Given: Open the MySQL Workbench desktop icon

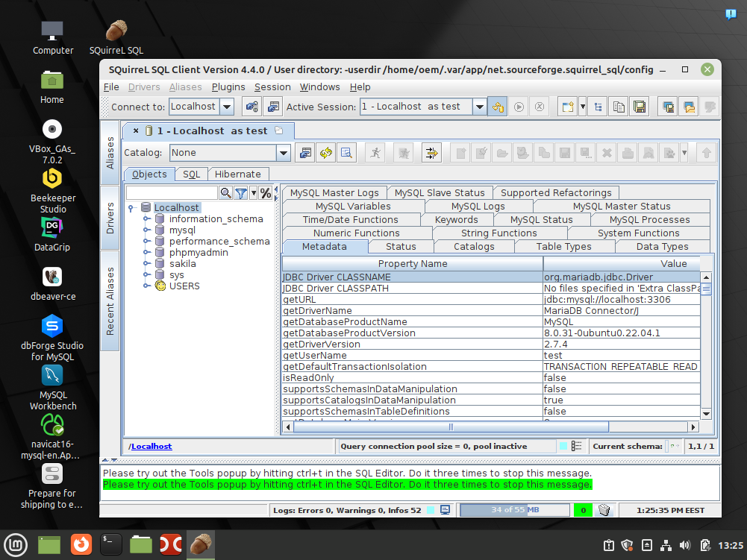Looking at the screenshot, I should click(52, 388).
